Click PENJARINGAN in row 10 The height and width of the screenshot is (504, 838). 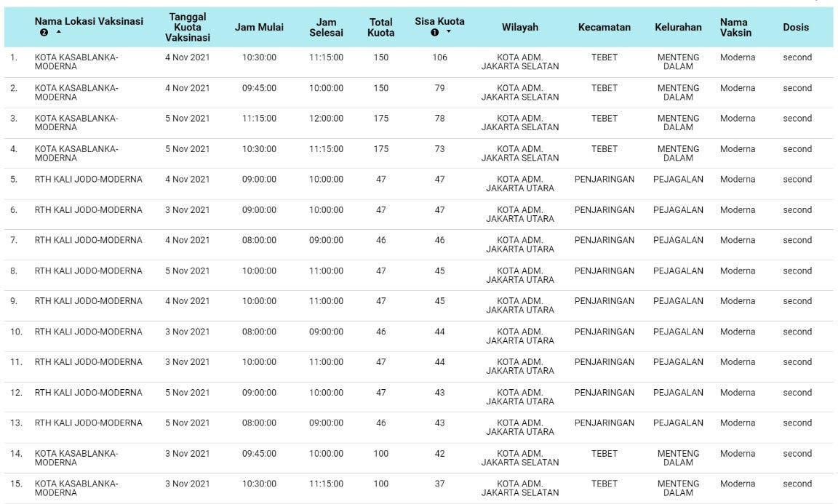pos(604,332)
